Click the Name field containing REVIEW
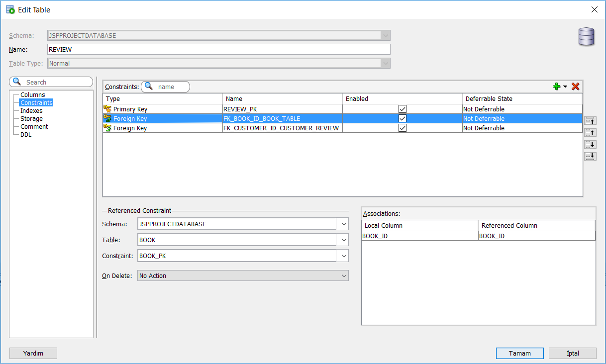The width and height of the screenshot is (606, 364). (x=218, y=49)
